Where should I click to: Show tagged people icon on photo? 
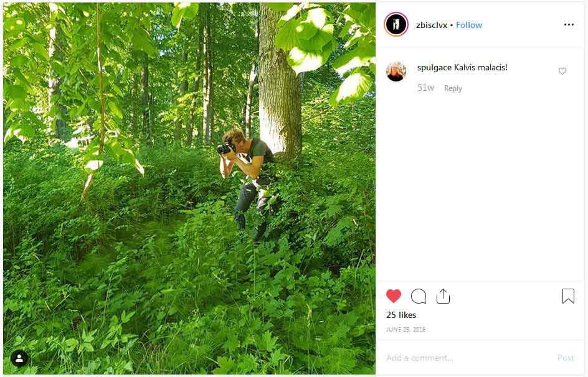click(19, 358)
